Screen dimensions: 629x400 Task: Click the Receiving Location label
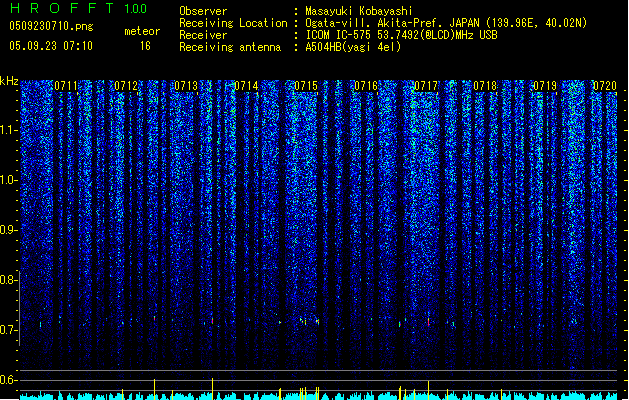coord(233,23)
